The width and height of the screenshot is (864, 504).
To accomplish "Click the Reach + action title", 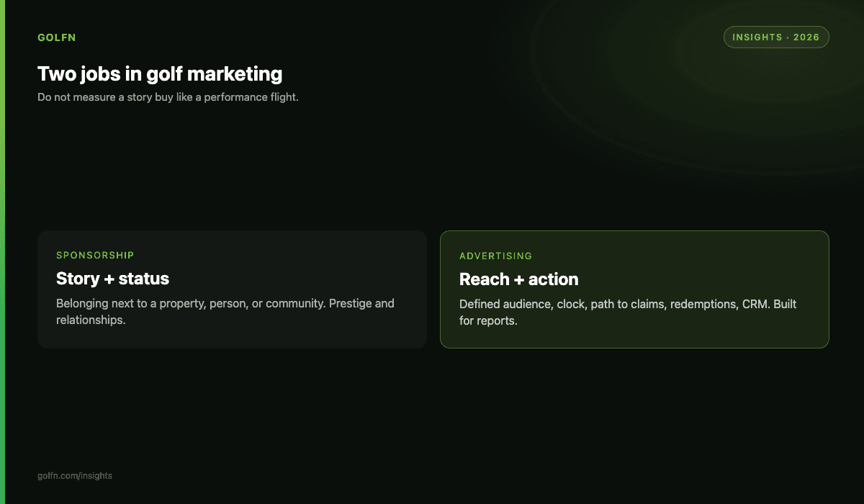I will (x=519, y=279).
